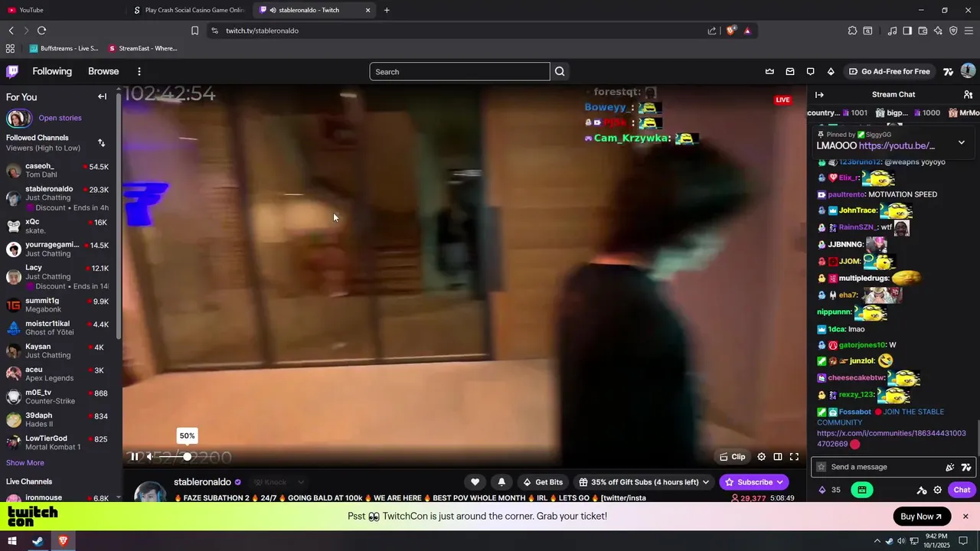Viewport: 980px width, 551px height.
Task: Click the search magnifier button
Action: point(560,71)
